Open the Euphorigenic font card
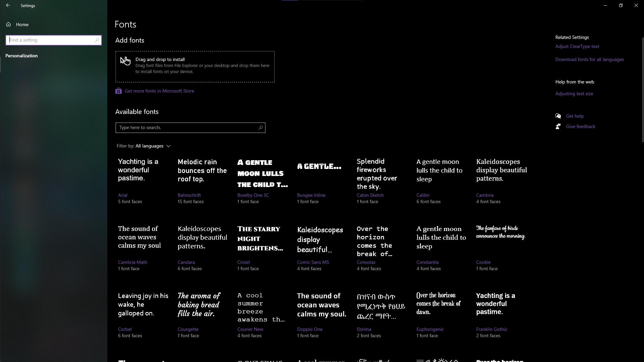 click(x=442, y=315)
